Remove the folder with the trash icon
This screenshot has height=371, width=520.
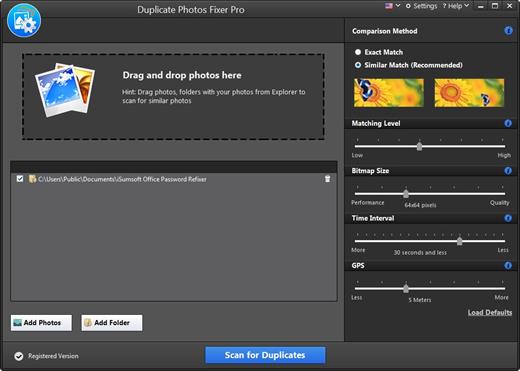(x=327, y=179)
